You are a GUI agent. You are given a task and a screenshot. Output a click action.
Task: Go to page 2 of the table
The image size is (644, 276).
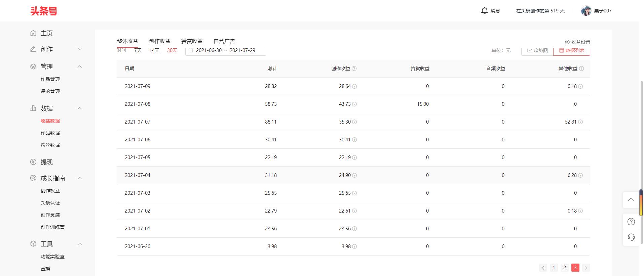pos(565,268)
